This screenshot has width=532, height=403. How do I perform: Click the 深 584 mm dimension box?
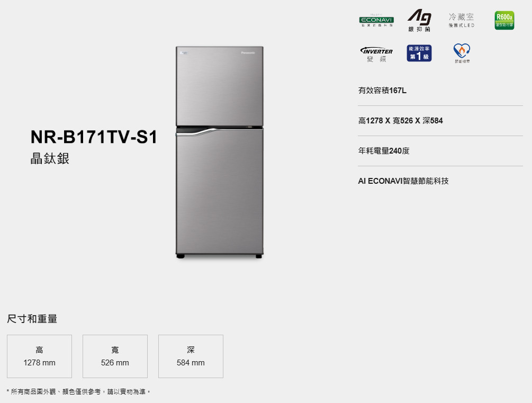[191, 356]
